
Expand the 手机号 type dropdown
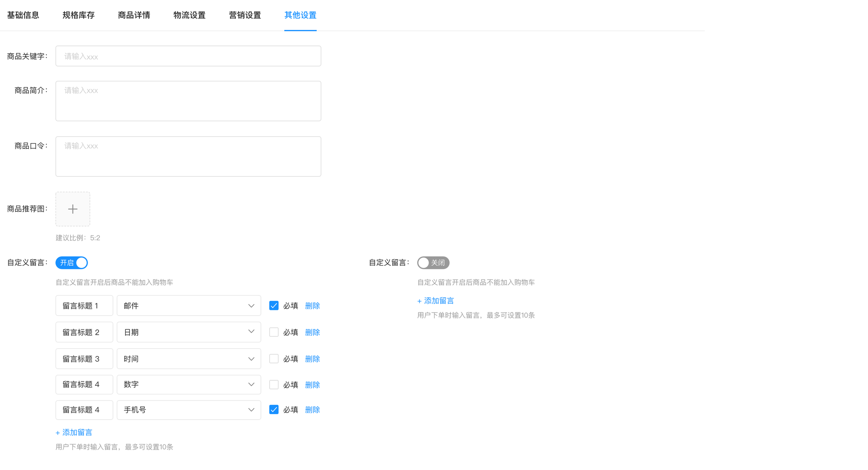189,410
